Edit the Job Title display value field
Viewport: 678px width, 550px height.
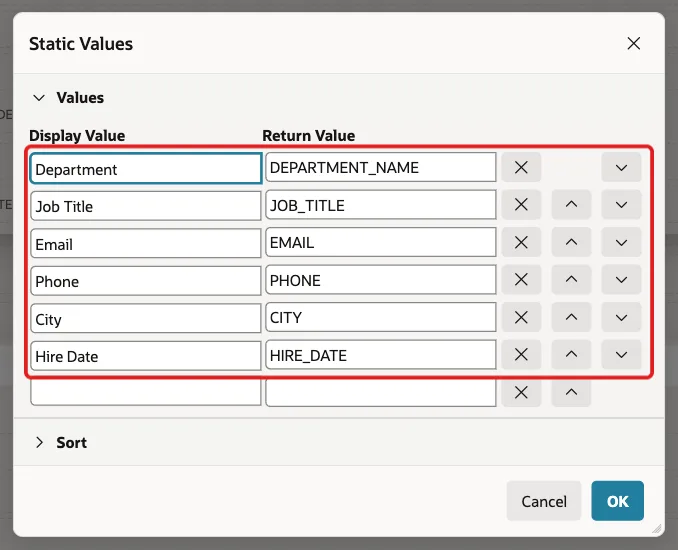(x=146, y=206)
